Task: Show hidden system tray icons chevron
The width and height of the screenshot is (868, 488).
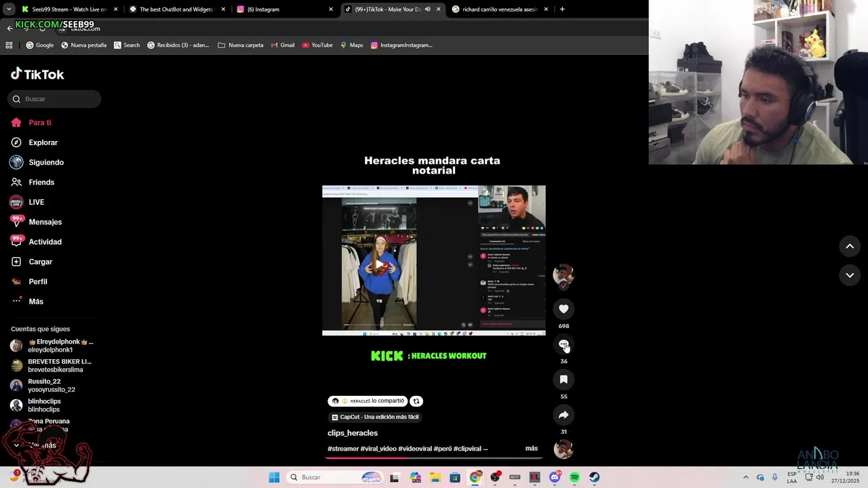Action: tap(746, 477)
